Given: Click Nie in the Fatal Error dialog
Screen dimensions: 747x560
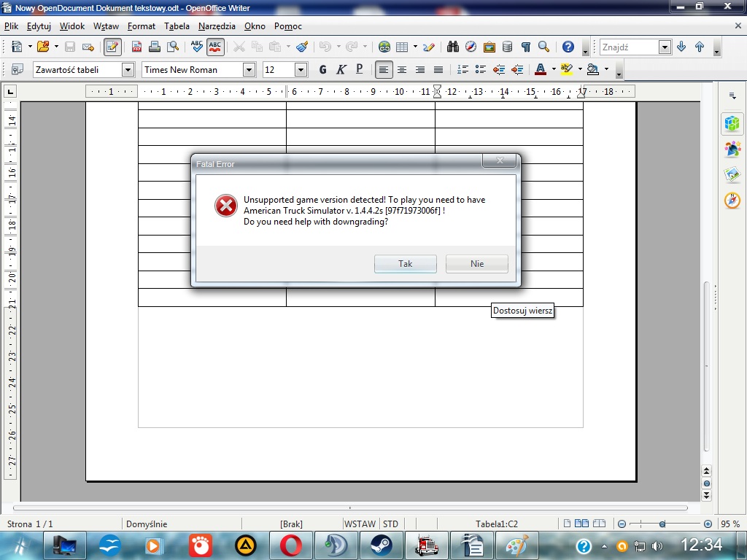Looking at the screenshot, I should [476, 263].
